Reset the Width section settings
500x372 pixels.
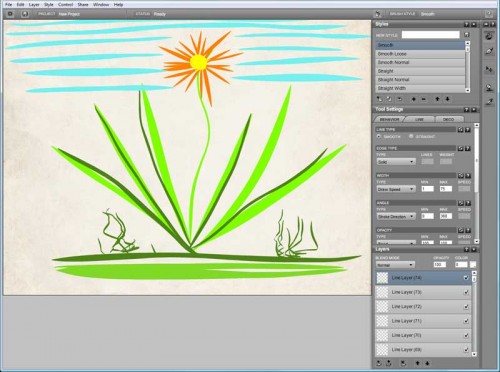pos(461,176)
